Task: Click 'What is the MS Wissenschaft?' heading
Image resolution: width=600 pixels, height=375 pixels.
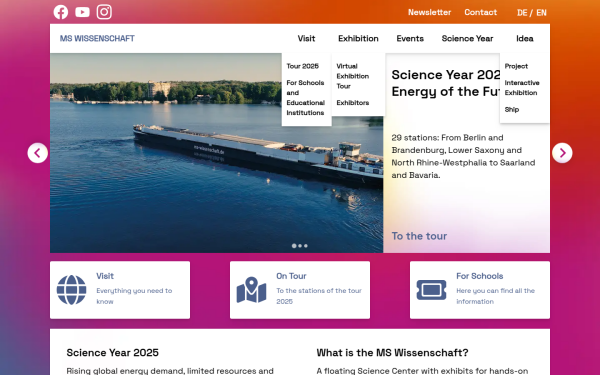Action: click(392, 352)
